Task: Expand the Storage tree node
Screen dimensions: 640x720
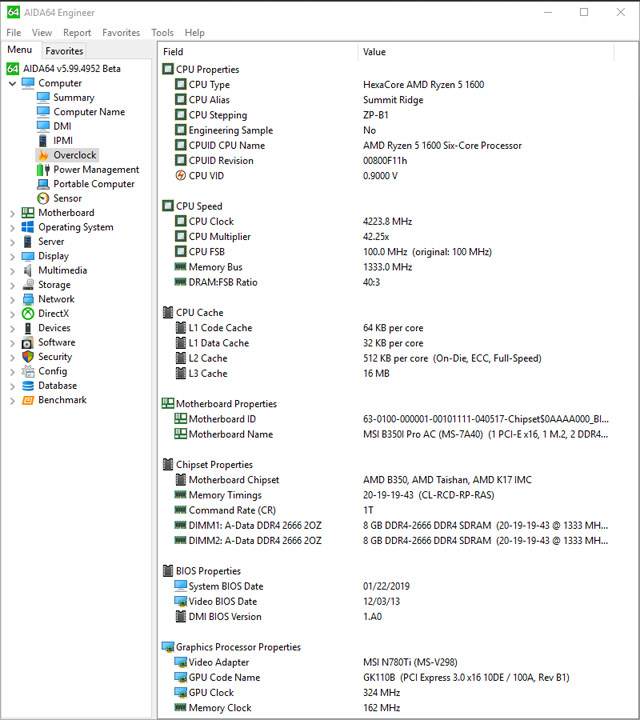Action: click(12, 285)
